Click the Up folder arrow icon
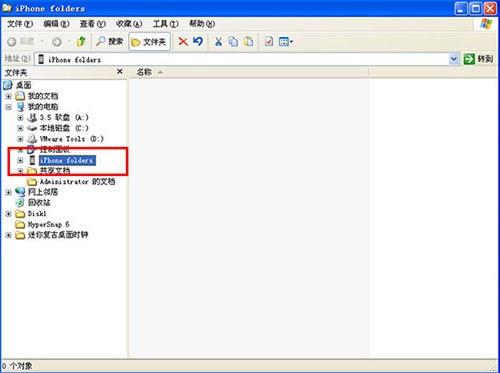 (x=81, y=42)
